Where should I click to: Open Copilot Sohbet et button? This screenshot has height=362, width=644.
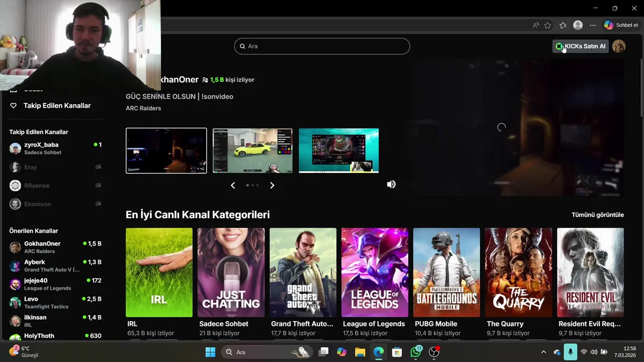coord(621,25)
